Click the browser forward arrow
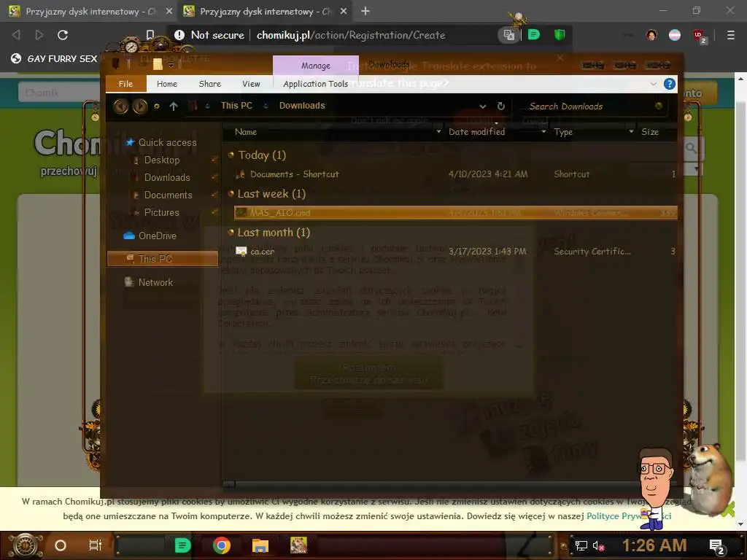The image size is (747, 560). tap(39, 35)
